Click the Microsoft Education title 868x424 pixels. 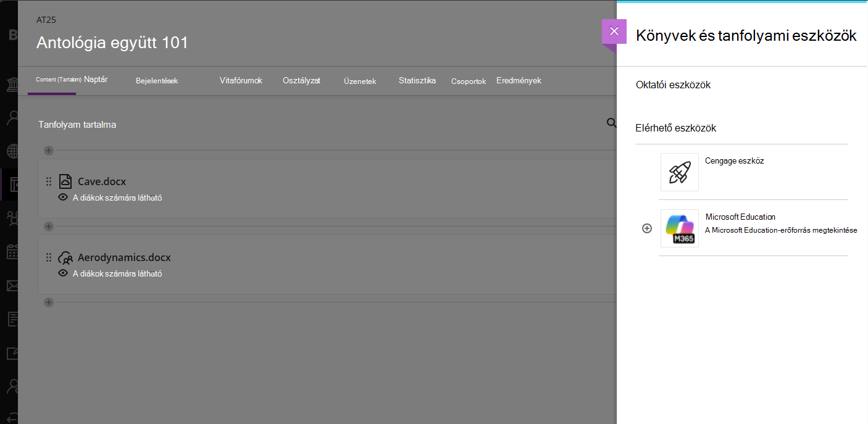740,217
